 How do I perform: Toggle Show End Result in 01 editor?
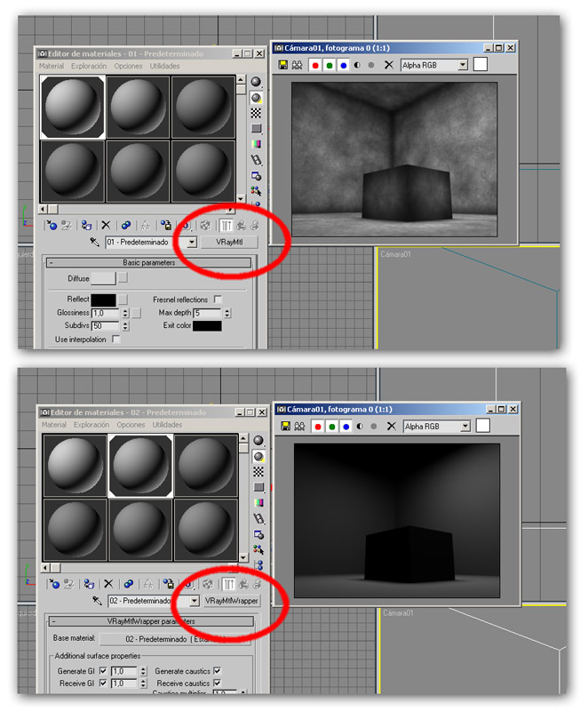[x=226, y=226]
